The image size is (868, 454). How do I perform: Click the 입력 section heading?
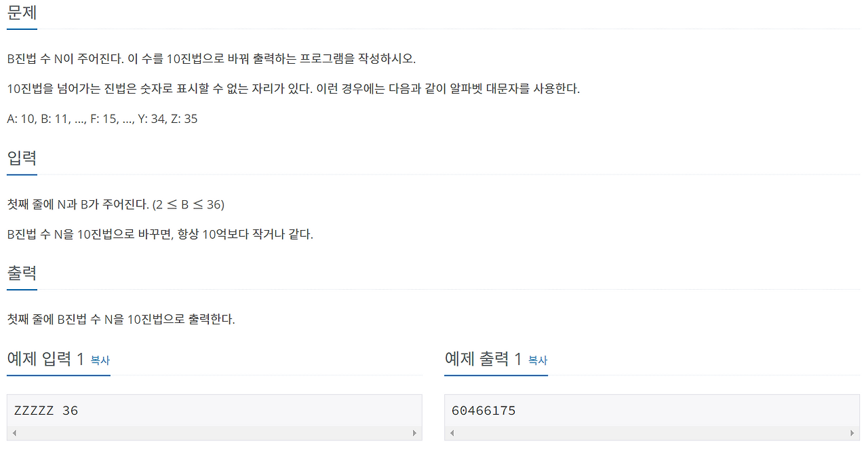point(21,158)
